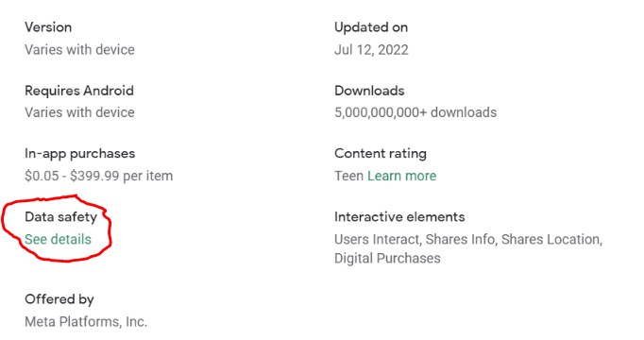Click the In-app purchases heading
Image resolution: width=644 pixels, height=340 pixels.
coord(79,154)
